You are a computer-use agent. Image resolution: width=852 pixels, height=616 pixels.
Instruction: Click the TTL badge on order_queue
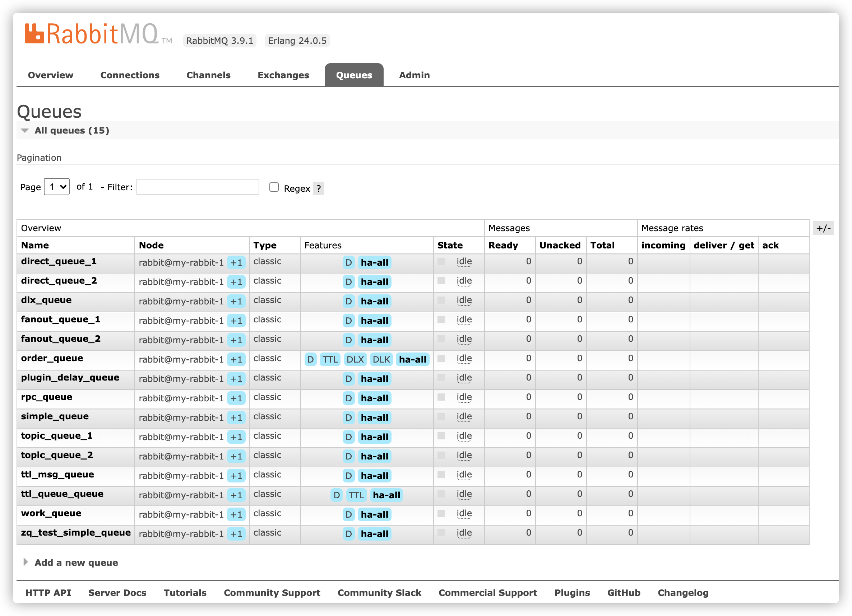click(330, 360)
